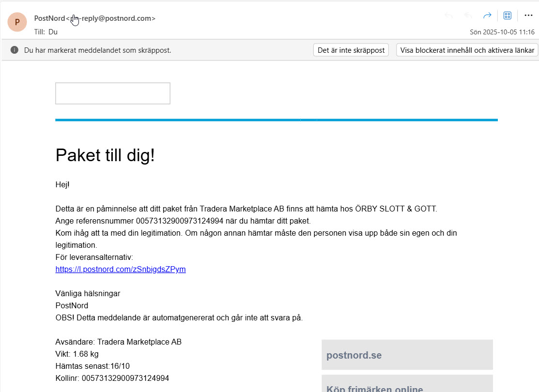This screenshot has height=392, width=539.
Task: Click the "Paket till dig!" heading
Action: (x=105, y=155)
